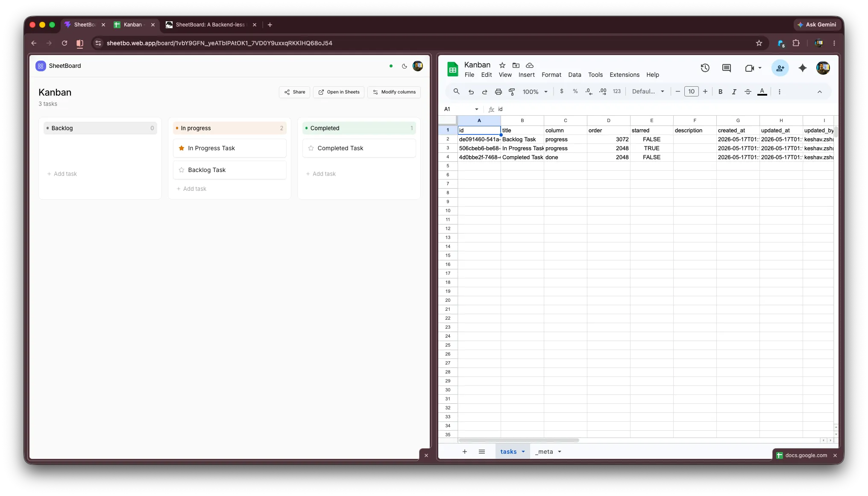Star the Completed Task card
The height and width of the screenshot is (496, 868).
(x=311, y=148)
